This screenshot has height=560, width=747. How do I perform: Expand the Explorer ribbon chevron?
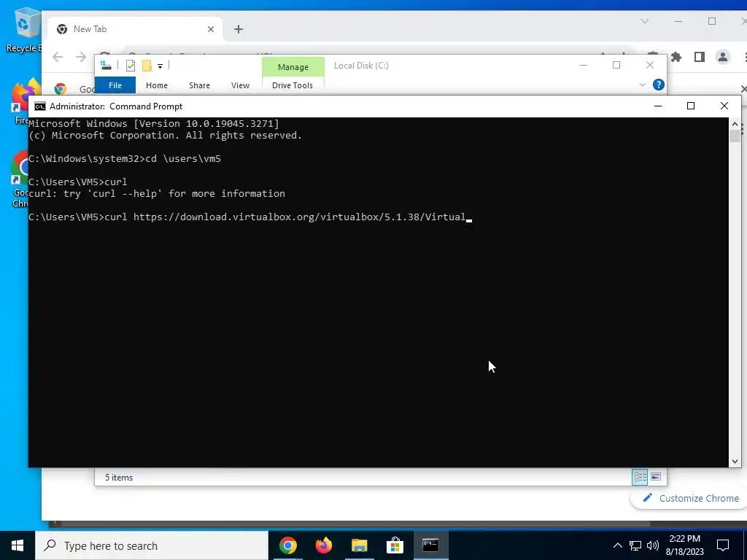pyautogui.click(x=642, y=85)
